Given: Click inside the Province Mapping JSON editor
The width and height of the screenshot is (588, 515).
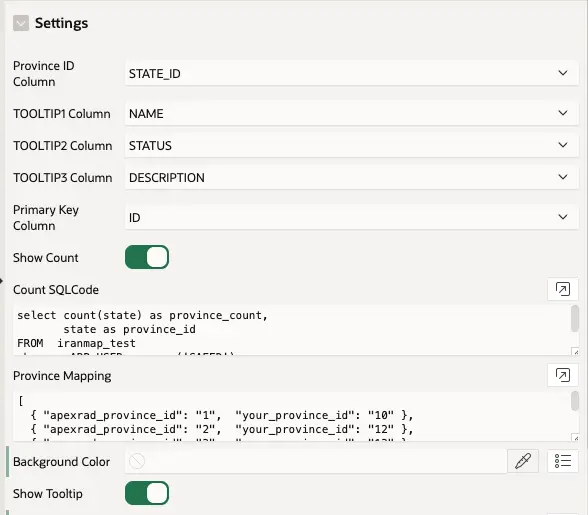Looking at the screenshot, I should click(292, 416).
